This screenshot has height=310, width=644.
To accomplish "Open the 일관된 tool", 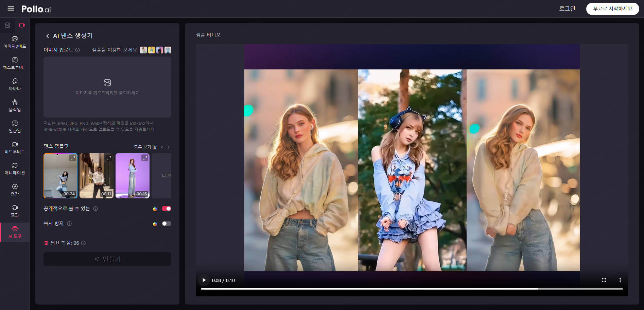I will click(15, 127).
